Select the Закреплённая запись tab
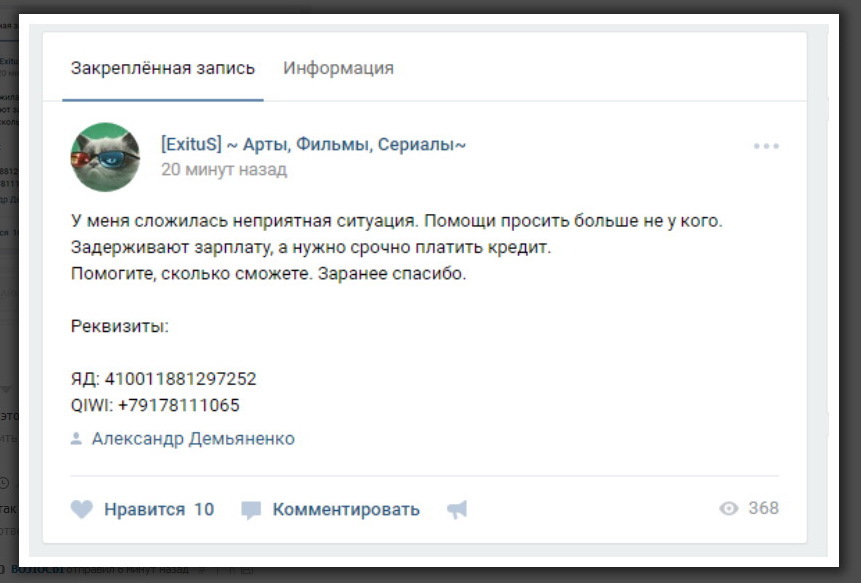Screen dimensions: 861x583 coord(163,68)
